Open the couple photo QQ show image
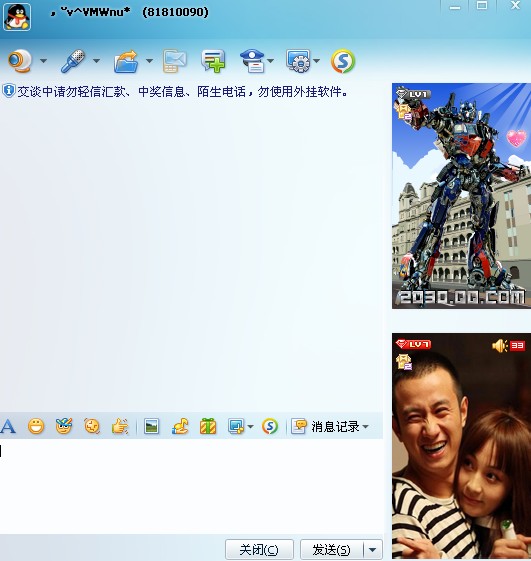This screenshot has width=531, height=561. point(462,446)
